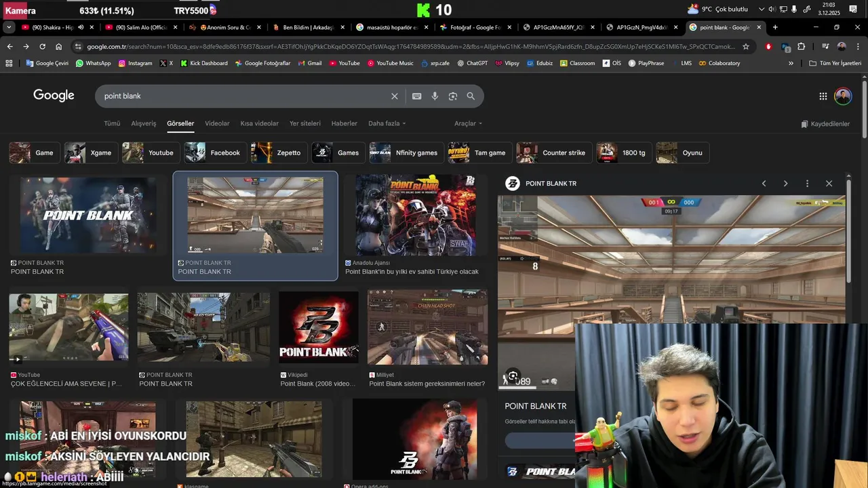
Task: Switch to the Alışveriş tab
Action: coord(143,123)
